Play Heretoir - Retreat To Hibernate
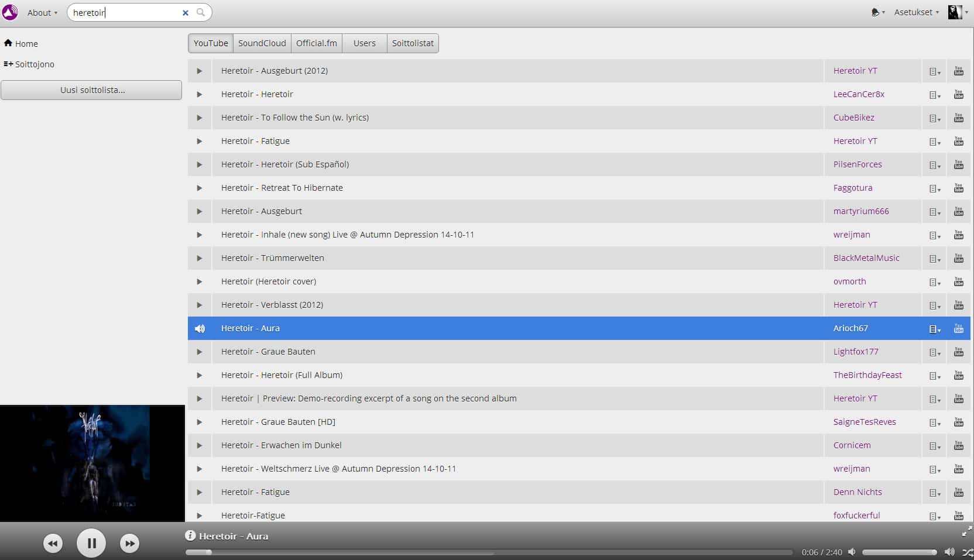Viewport: 974px width, 560px height. click(x=200, y=188)
